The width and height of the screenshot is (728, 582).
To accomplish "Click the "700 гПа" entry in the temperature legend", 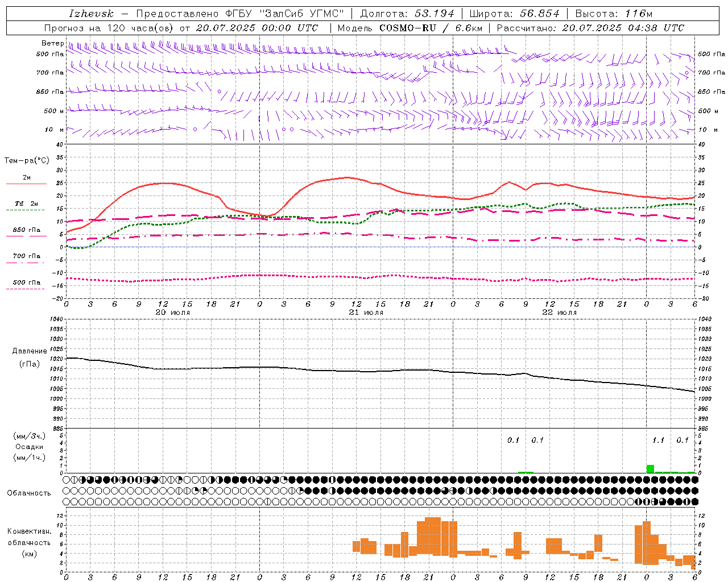I will (26, 256).
